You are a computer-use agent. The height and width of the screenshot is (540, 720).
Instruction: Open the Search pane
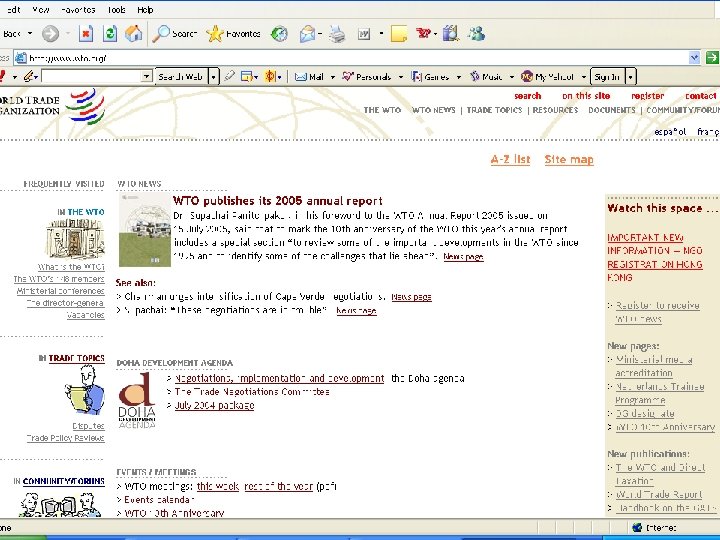coord(174,34)
